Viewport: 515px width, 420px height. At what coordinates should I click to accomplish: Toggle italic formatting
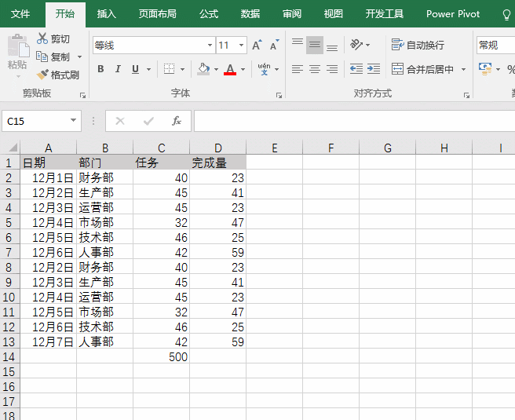pos(118,69)
